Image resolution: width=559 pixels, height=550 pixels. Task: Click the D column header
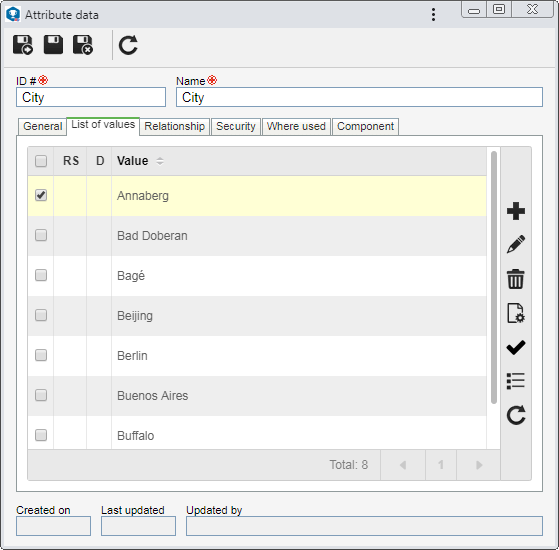click(100, 161)
